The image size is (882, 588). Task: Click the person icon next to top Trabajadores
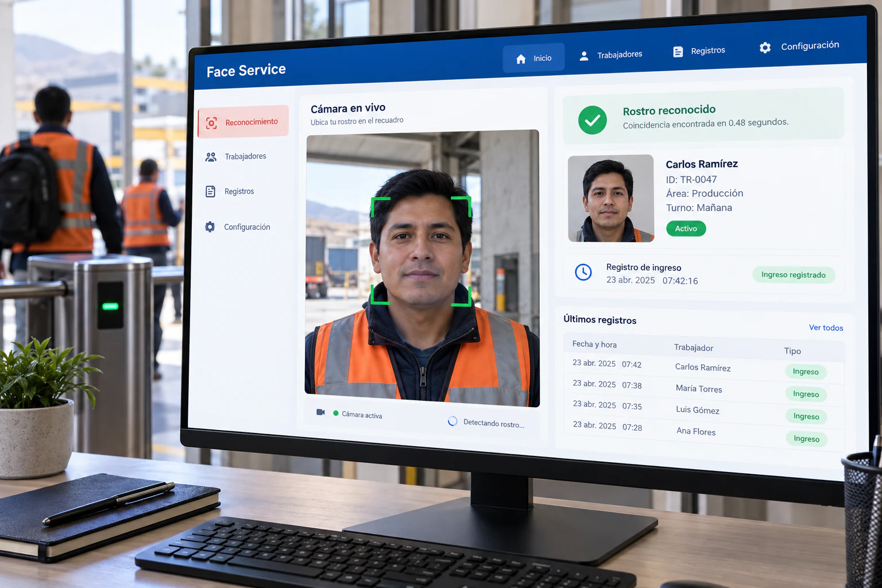pyautogui.click(x=584, y=56)
